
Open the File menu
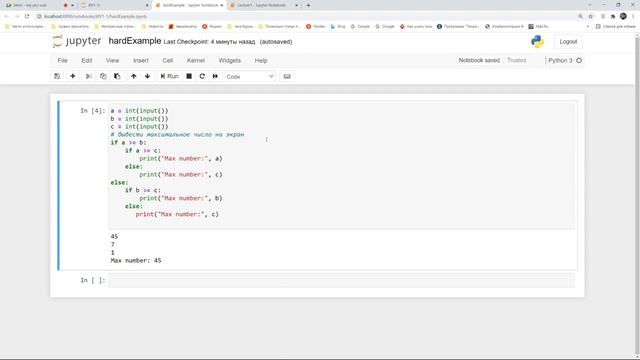tap(62, 60)
